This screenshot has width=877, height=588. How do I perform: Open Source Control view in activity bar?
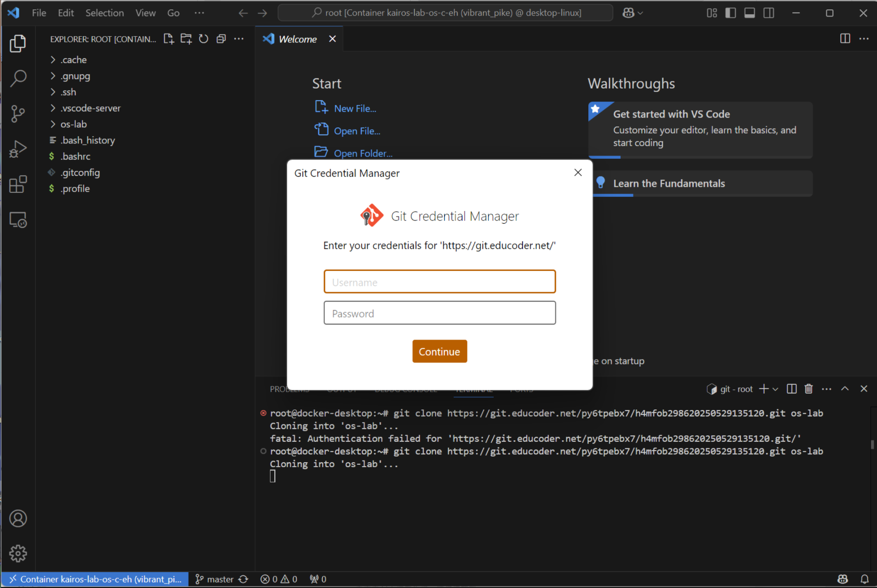18,114
